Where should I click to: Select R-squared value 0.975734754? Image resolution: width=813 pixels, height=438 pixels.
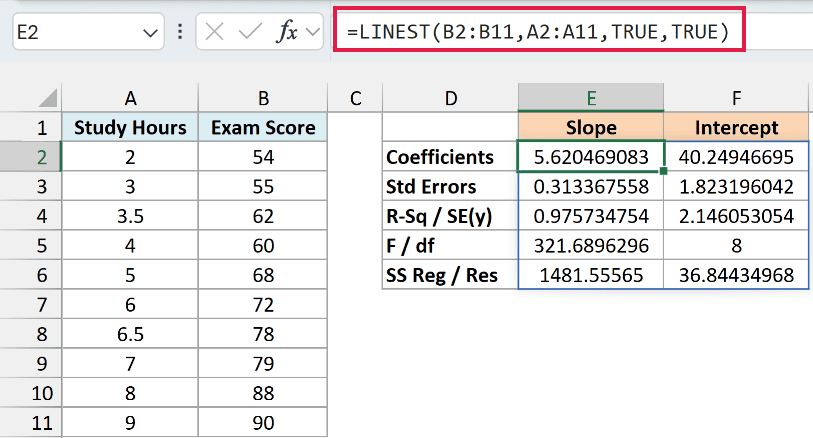point(591,216)
